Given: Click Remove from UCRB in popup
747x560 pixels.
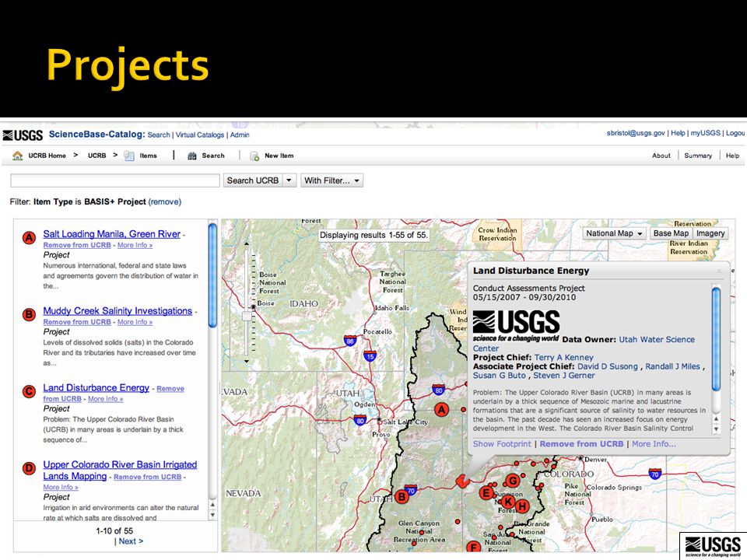Looking at the screenshot, I should [x=581, y=444].
